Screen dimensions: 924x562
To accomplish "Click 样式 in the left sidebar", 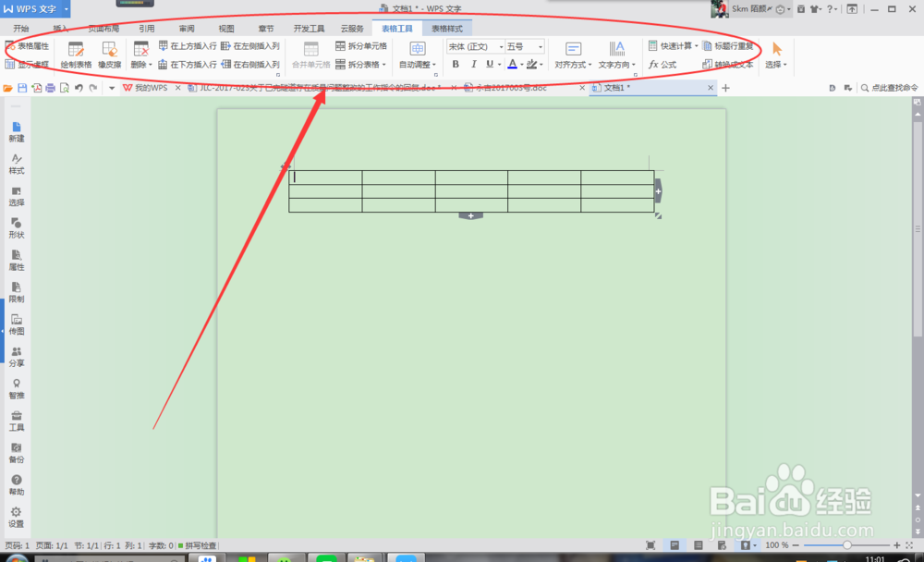I will [17, 165].
